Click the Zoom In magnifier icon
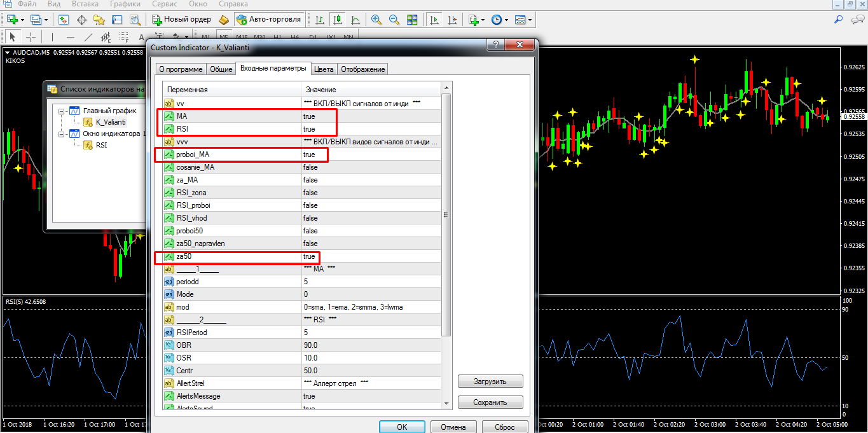This screenshot has width=868, height=433. [x=376, y=20]
